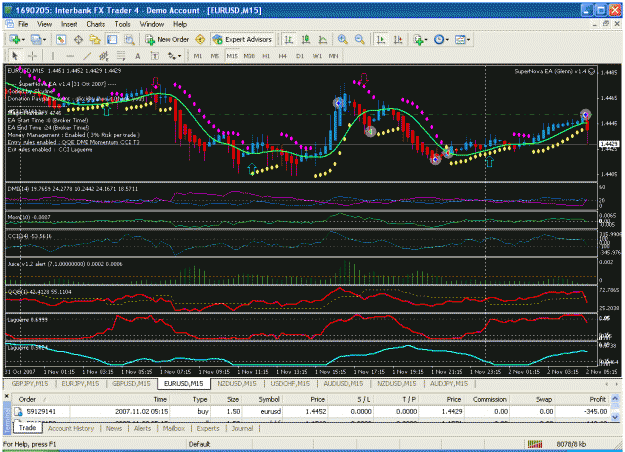Select the horizontal line drawing tool
This screenshot has width=625, height=452.
(x=70, y=56)
